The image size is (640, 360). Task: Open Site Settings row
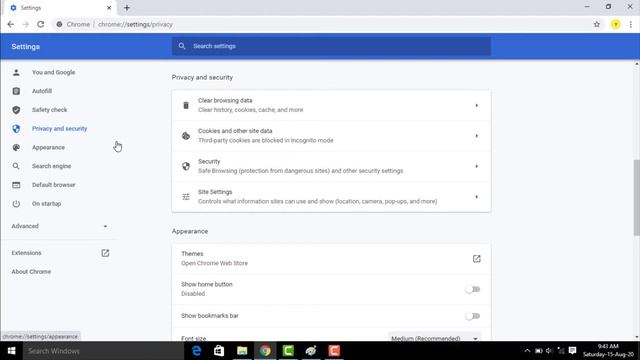(331, 197)
